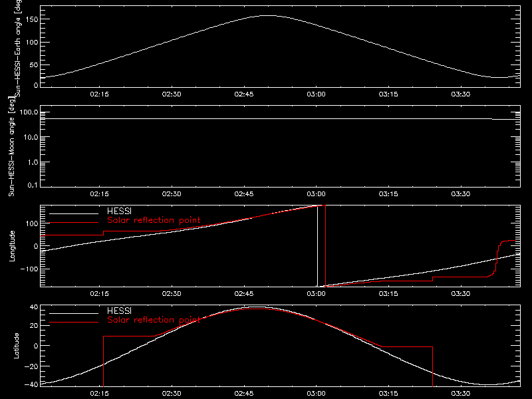Screen dimensions: 532x399
Task: Select Solar reflection point legend in Longitude plot
Action: (154, 220)
